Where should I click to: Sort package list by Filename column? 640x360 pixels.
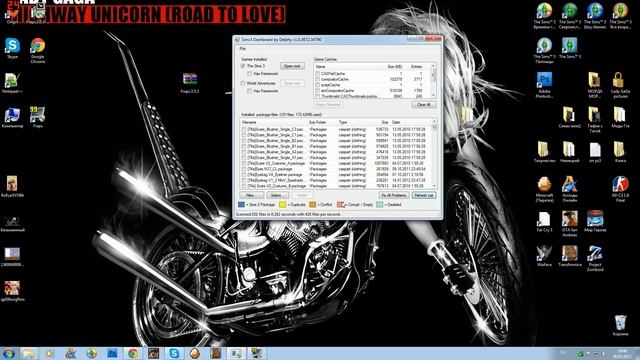point(273,122)
